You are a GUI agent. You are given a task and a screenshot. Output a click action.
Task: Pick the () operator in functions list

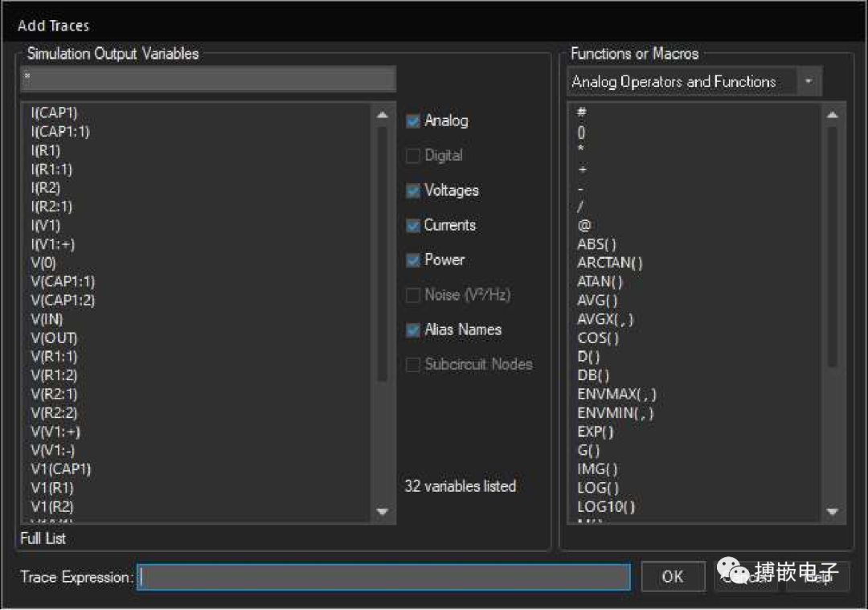(x=581, y=133)
